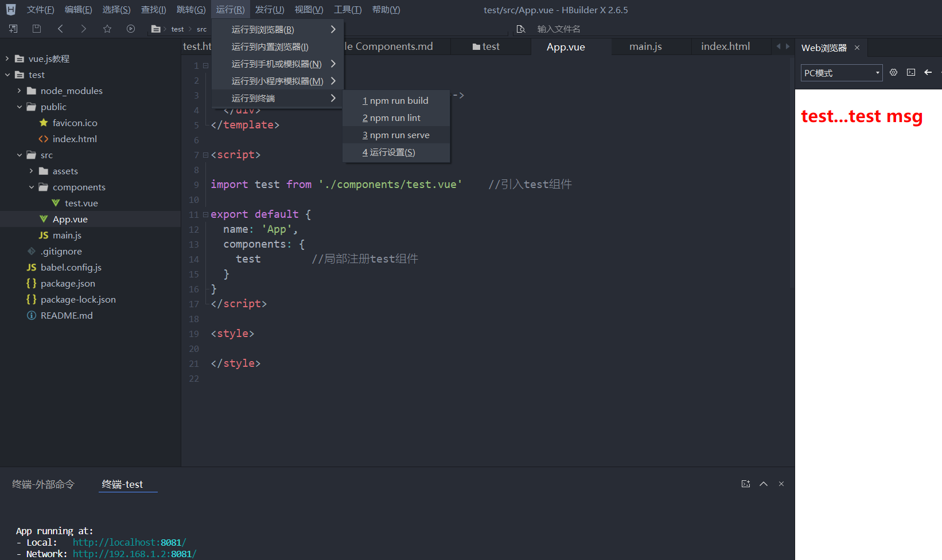Select npm run serve
Viewport: 942px width, 560px height.
click(x=396, y=135)
